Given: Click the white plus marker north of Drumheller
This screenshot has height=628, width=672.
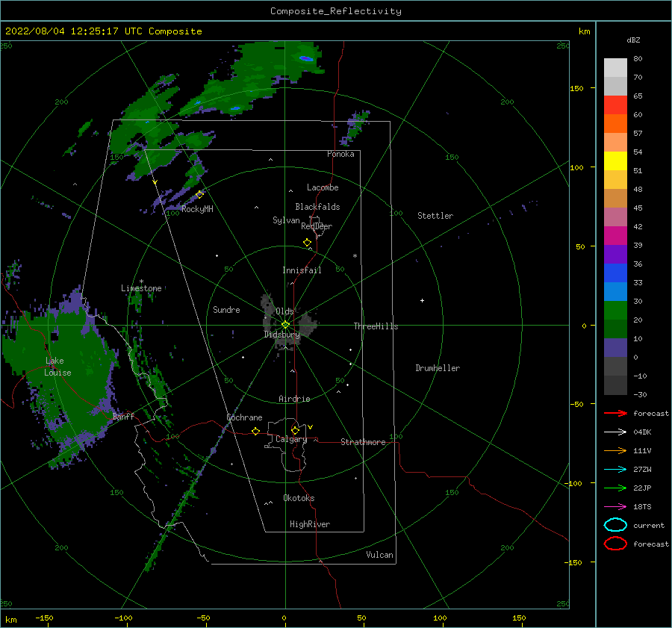Looking at the screenshot, I should tap(422, 300).
